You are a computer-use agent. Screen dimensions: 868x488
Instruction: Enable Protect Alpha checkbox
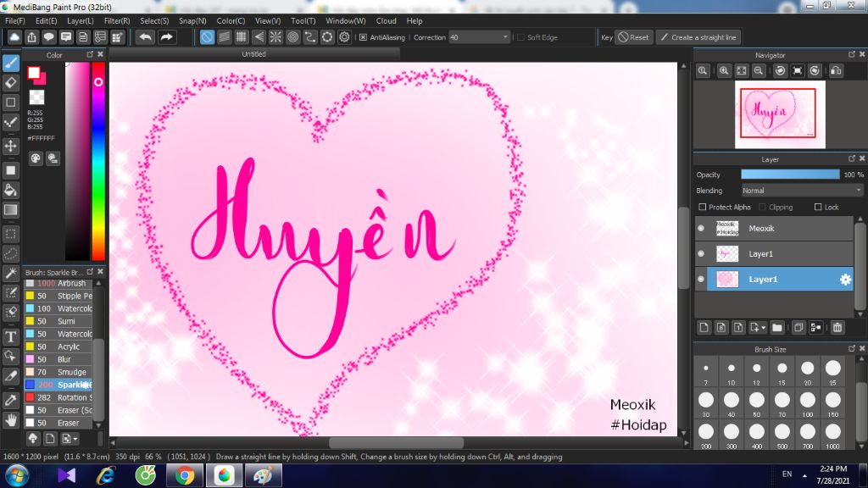click(703, 207)
